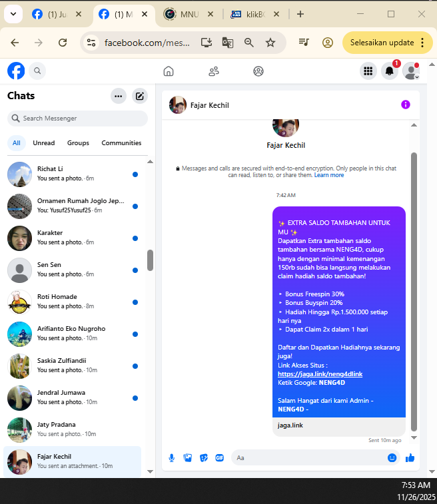
Task: Open zoom magnifier icon in address bar
Action: pos(249,43)
